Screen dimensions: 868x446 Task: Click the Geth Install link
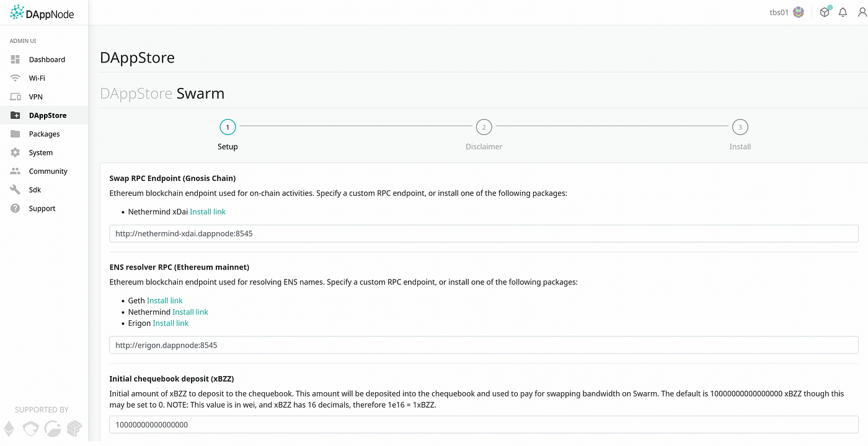165,300
